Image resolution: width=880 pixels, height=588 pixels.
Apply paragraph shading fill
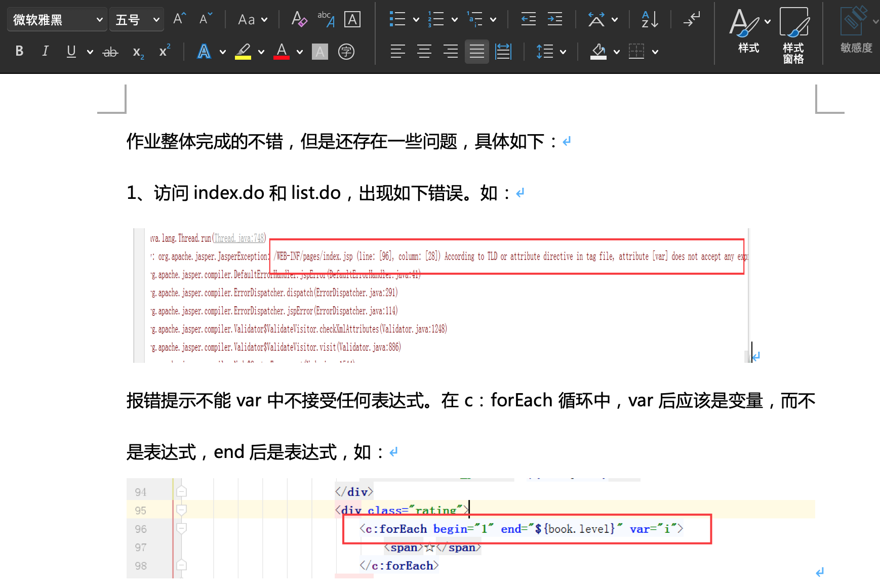(598, 51)
